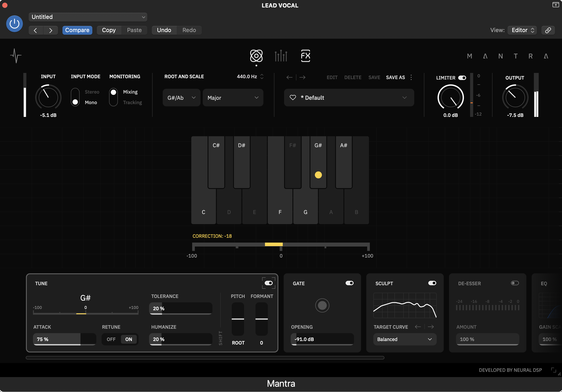Click the A# black piano key
562x392 pixels.
pos(344,162)
